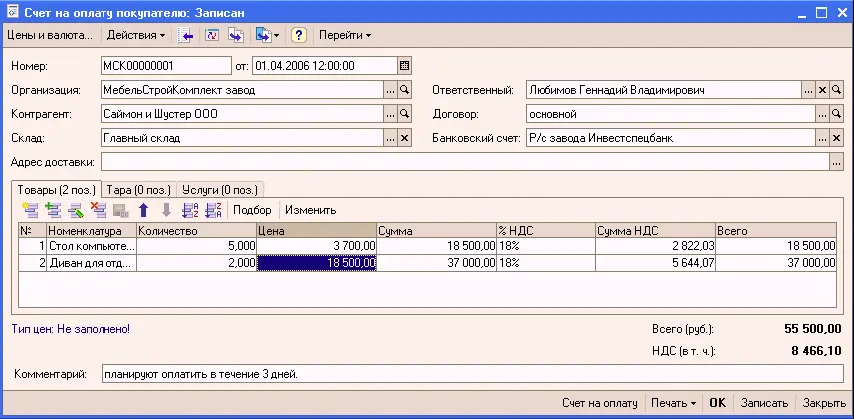
Task: Click the Сумма cell 37 000,00
Action: pyautogui.click(x=437, y=263)
